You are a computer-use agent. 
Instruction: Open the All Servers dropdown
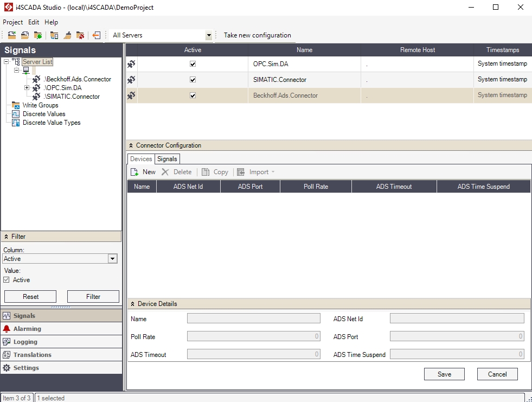tap(209, 35)
